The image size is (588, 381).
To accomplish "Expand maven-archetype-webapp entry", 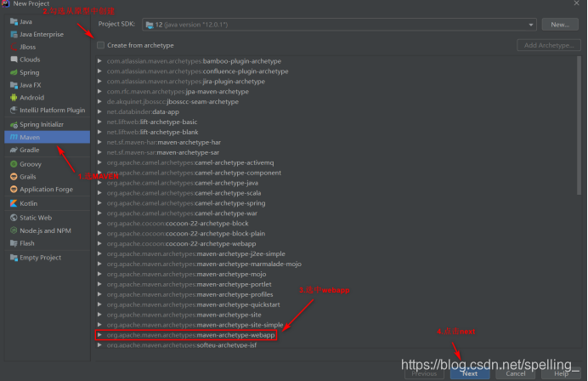I will [99, 335].
